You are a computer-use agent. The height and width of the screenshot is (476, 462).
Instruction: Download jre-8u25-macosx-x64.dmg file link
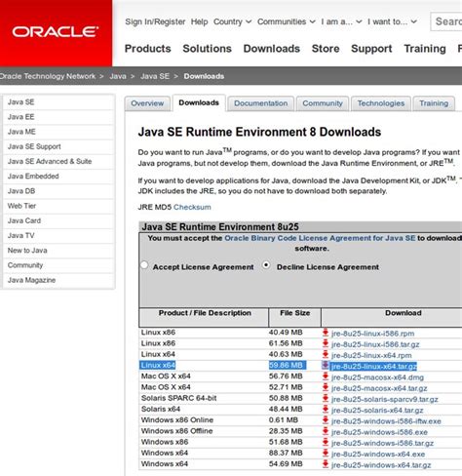(x=377, y=377)
